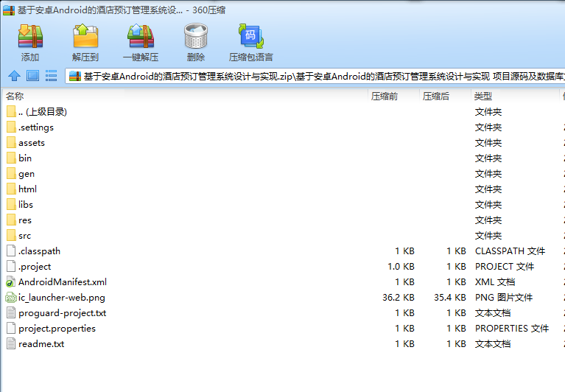Select the 'AndroidManifest.xml' file name
Image resolution: width=565 pixels, height=392 pixels.
click(x=63, y=282)
